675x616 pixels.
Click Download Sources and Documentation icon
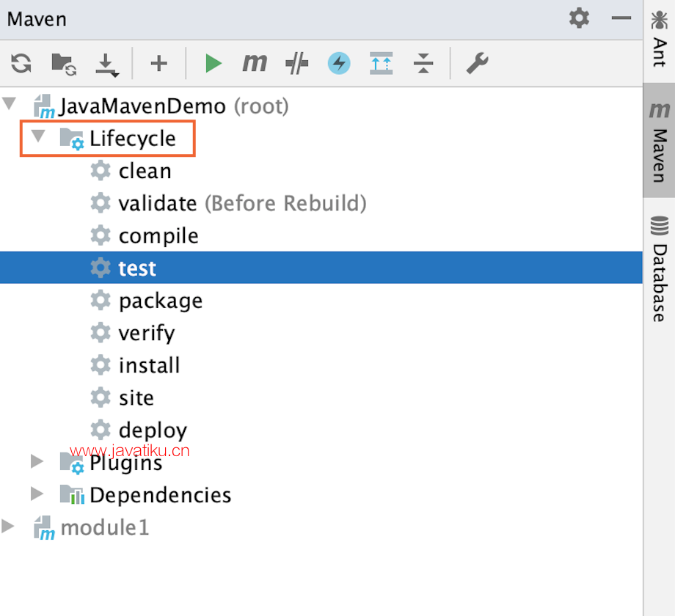(x=107, y=65)
